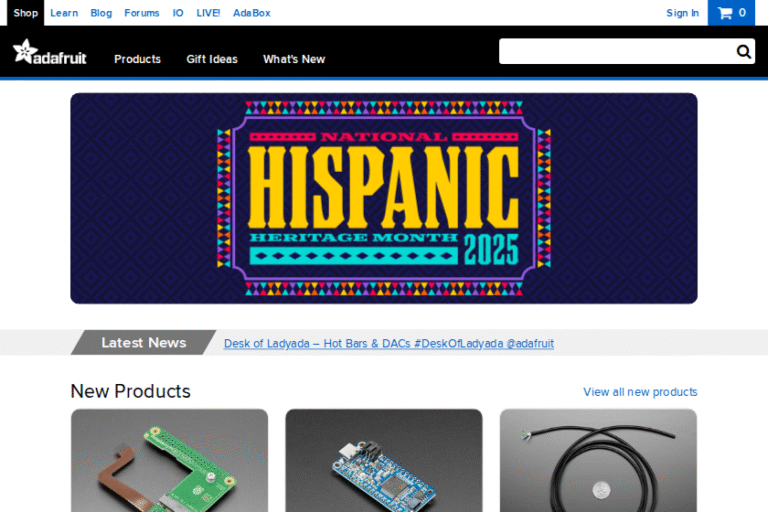Visit the Forums page
The image size is (768, 512).
pyautogui.click(x=142, y=13)
